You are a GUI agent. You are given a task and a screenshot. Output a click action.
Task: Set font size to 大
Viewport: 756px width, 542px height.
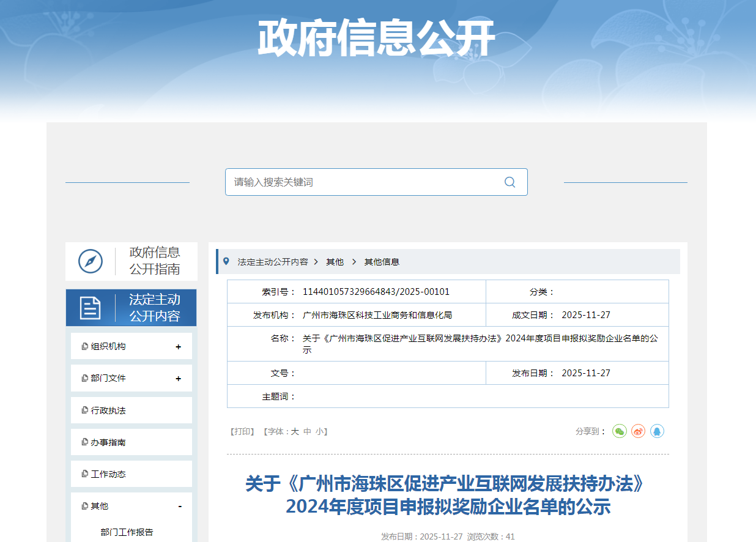[x=295, y=431]
